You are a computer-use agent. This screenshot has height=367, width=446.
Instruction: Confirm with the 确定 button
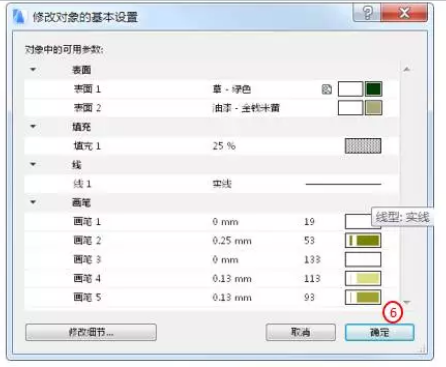379,332
